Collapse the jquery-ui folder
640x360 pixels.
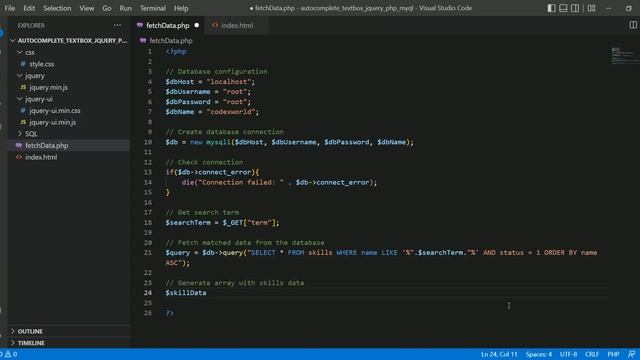[20, 99]
